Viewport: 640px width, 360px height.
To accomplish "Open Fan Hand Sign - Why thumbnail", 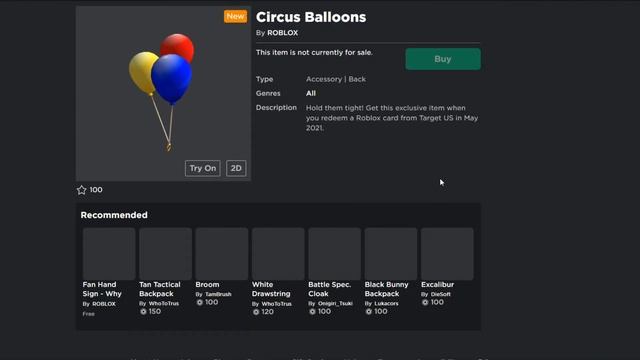I will coord(109,254).
